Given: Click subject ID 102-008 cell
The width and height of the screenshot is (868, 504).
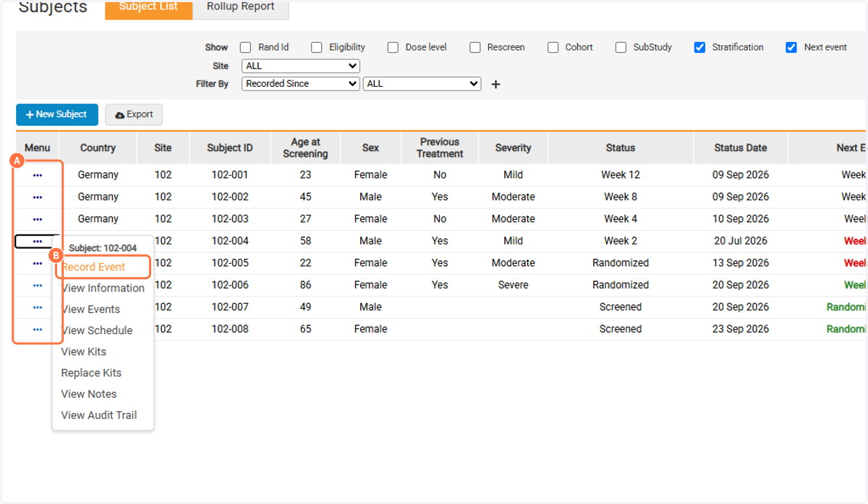Looking at the screenshot, I should pyautogui.click(x=230, y=329).
